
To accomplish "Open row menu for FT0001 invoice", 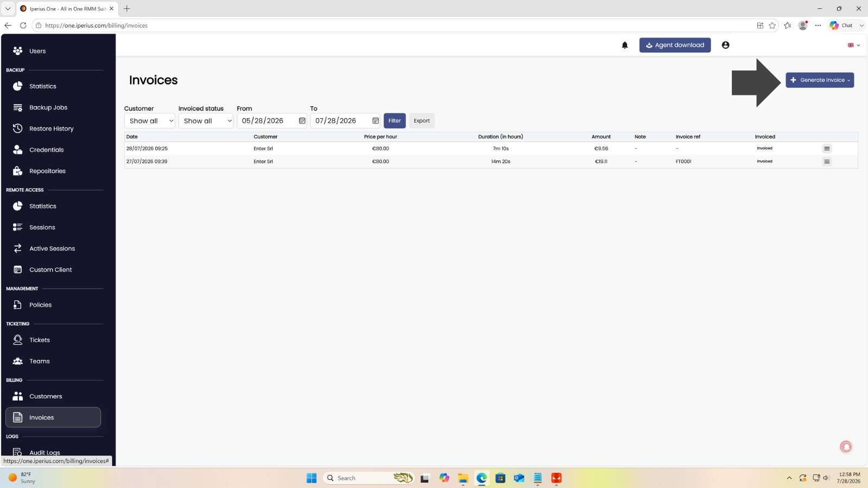I will (x=827, y=162).
